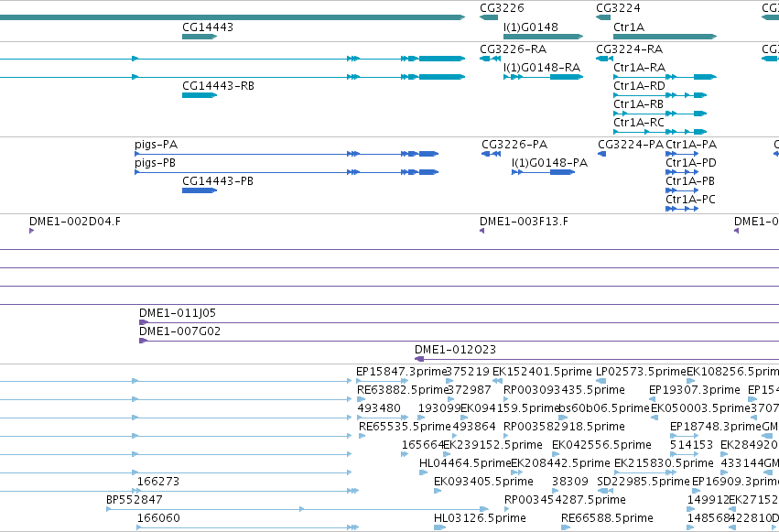Select the Ctr1A-PA protein label
Screen dimensions: 779x532
pos(691,145)
